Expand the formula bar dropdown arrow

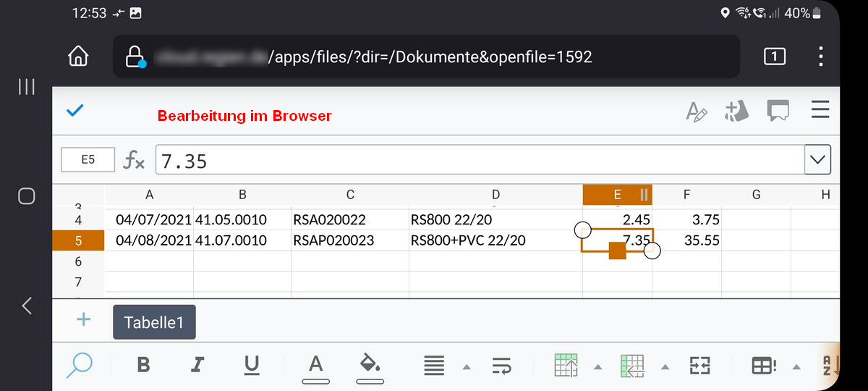click(817, 160)
